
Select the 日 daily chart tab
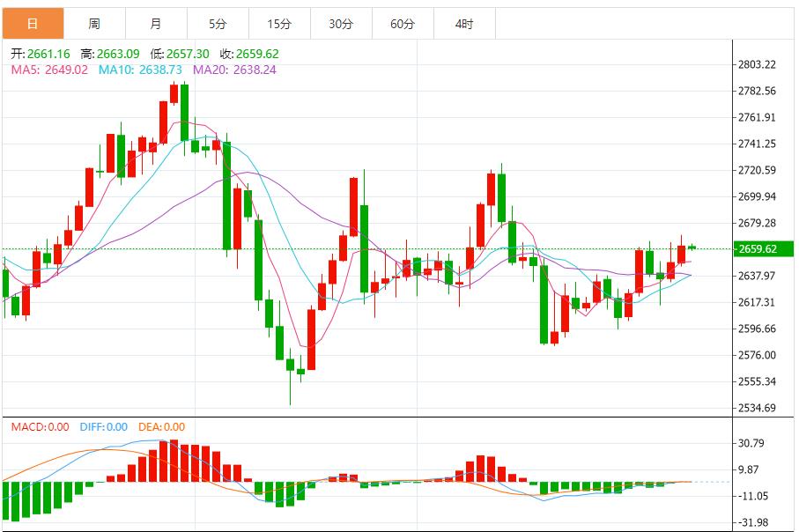[32, 24]
